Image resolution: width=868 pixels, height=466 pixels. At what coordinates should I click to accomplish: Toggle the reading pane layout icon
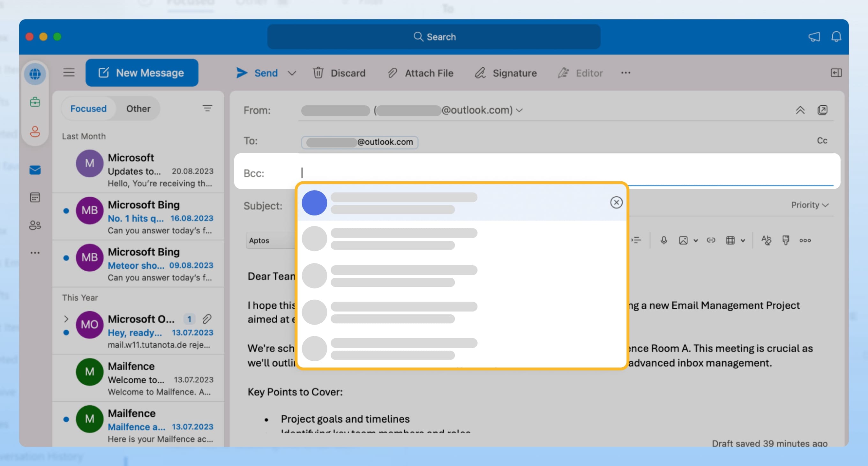836,73
